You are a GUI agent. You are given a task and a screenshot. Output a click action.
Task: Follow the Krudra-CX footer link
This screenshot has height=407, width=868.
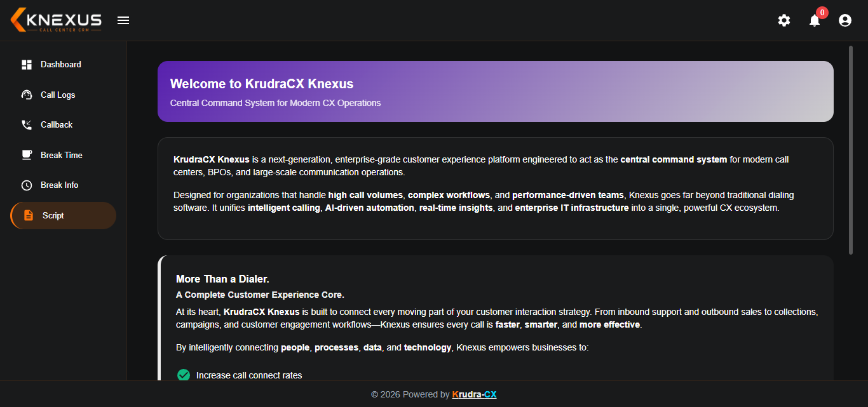point(474,394)
